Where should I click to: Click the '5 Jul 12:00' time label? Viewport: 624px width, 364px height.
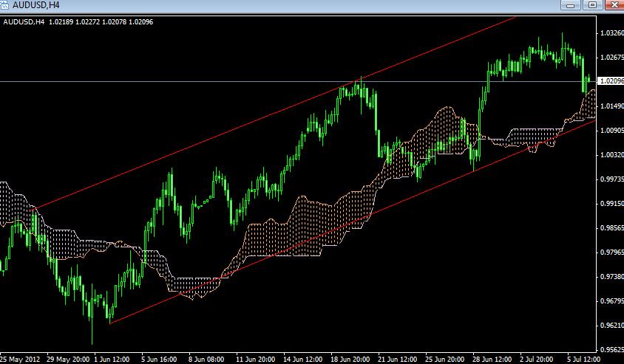tap(583, 360)
